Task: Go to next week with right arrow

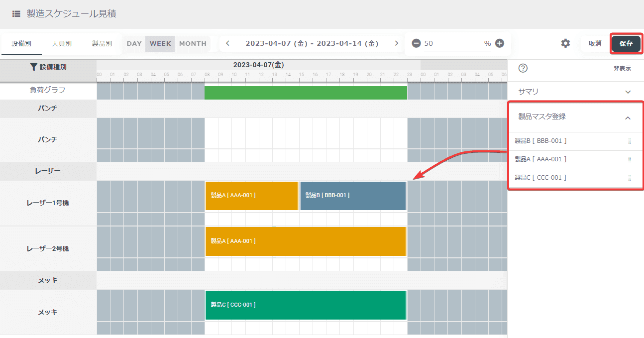Action: point(396,43)
